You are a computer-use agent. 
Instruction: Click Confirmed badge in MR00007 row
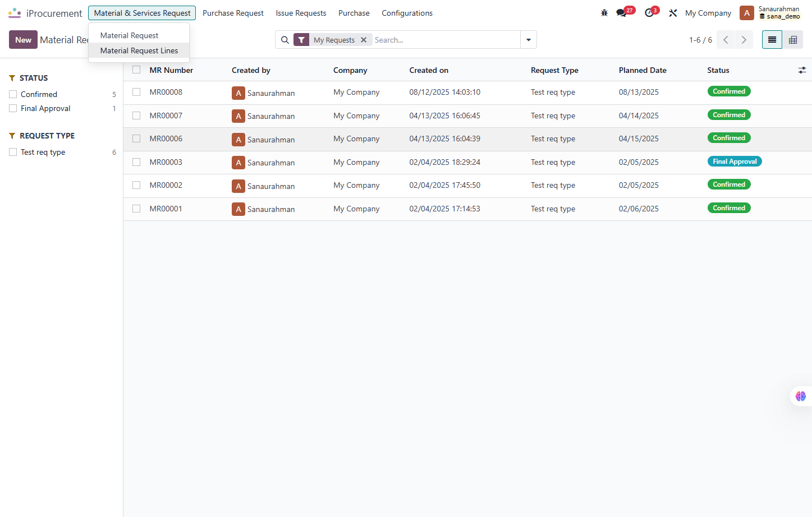tap(729, 115)
